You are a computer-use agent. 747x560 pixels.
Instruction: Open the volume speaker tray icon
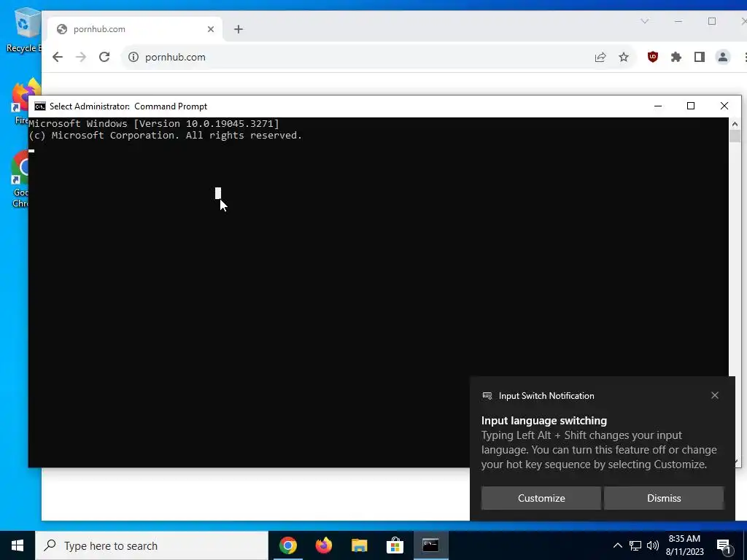tap(653, 545)
